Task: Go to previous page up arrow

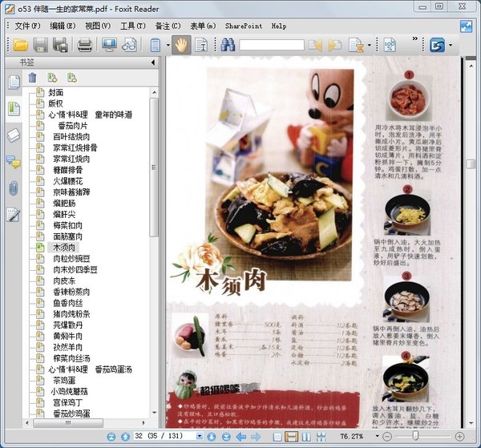Action: [x=125, y=436]
